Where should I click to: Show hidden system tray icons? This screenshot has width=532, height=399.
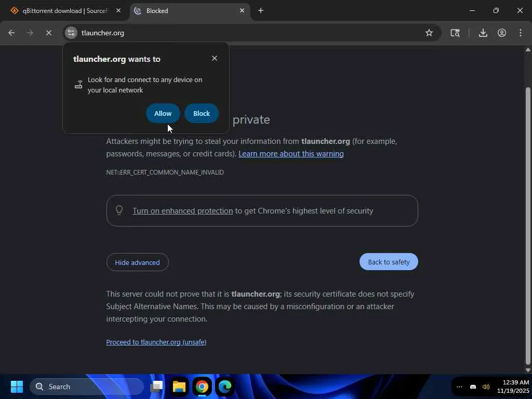(459, 387)
